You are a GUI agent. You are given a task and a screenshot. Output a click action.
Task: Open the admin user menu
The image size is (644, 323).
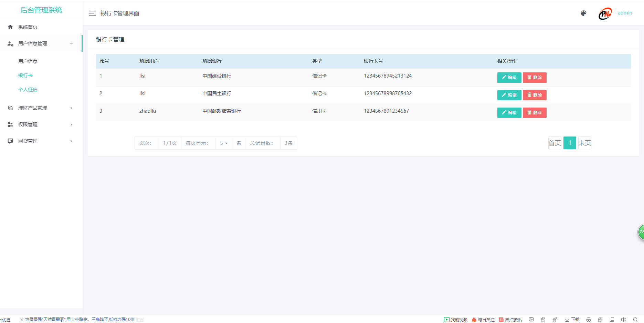pyautogui.click(x=625, y=13)
